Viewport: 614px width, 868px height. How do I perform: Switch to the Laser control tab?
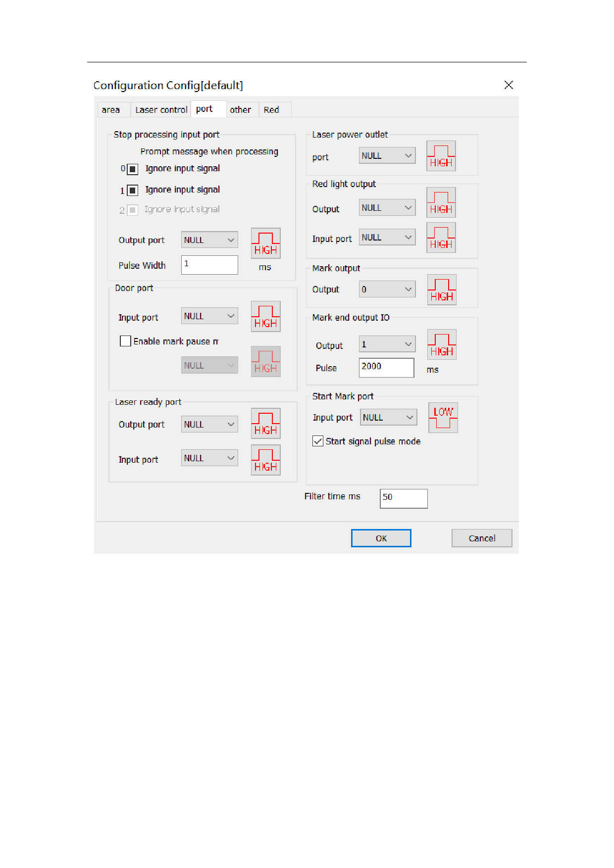coord(161,110)
